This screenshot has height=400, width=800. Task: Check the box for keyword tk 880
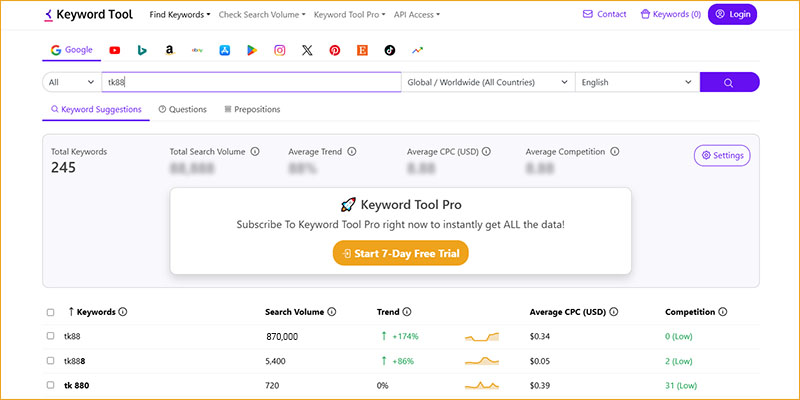(x=51, y=385)
